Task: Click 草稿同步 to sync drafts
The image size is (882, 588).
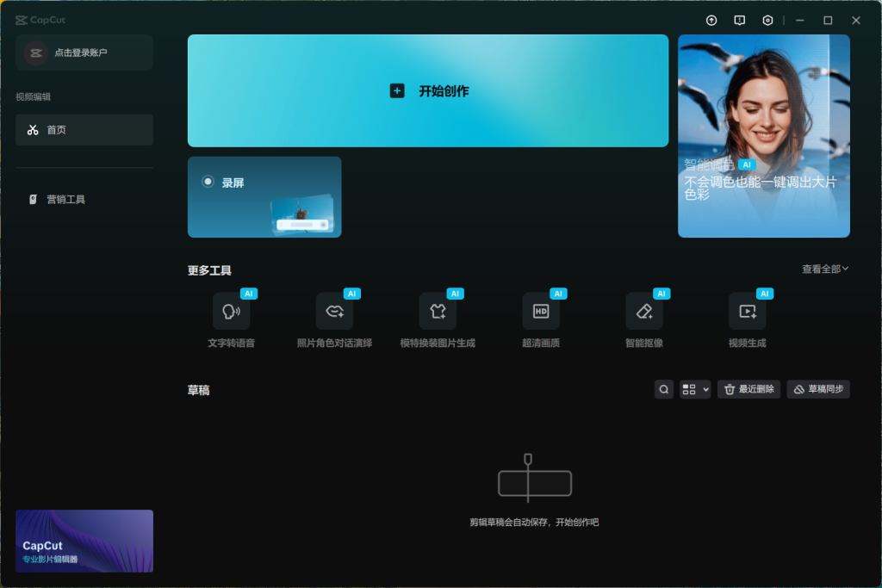Action: pyautogui.click(x=817, y=389)
